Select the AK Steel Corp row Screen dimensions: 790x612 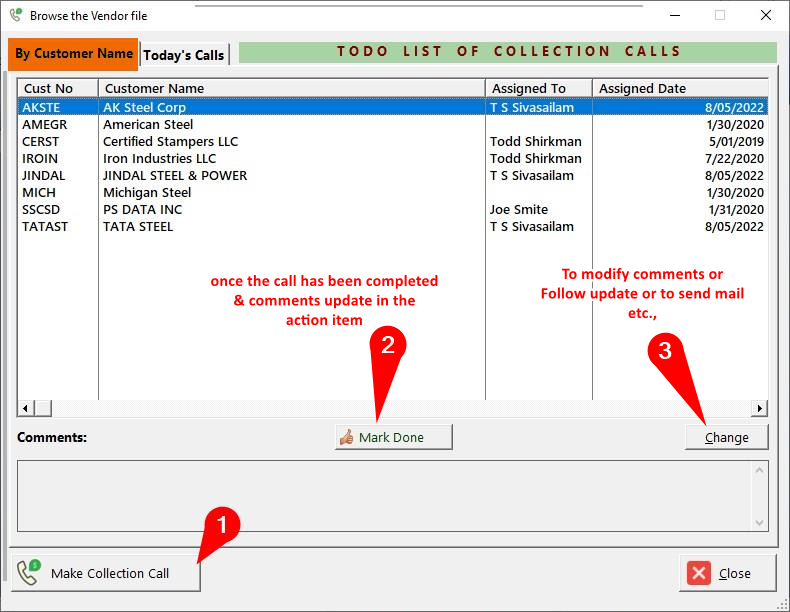pyautogui.click(x=392, y=107)
